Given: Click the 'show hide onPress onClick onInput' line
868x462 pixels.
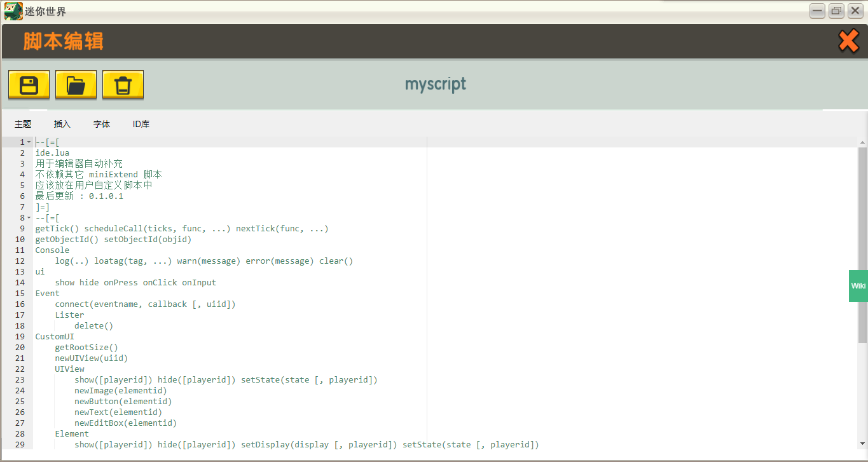Looking at the screenshot, I should point(135,283).
